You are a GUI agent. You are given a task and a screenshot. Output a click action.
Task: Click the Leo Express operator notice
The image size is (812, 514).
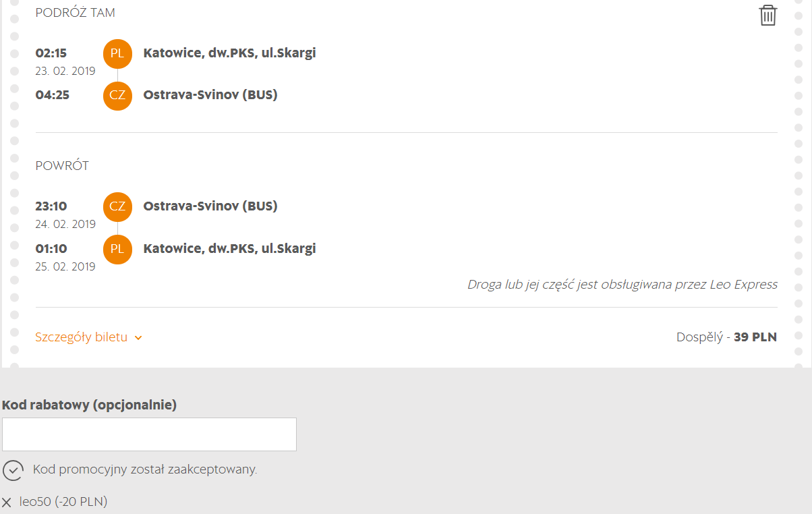point(622,285)
